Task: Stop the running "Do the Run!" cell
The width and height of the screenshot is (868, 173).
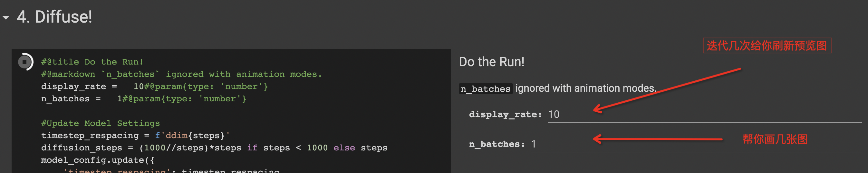Action: tap(24, 62)
